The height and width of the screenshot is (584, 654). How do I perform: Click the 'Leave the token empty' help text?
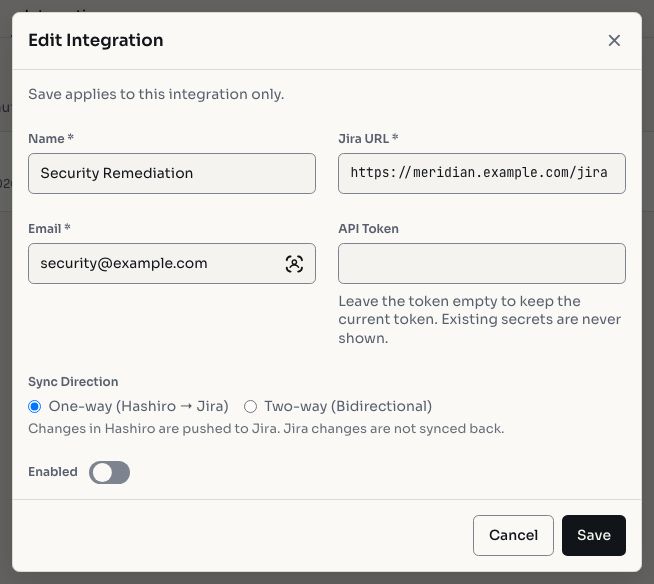point(480,320)
